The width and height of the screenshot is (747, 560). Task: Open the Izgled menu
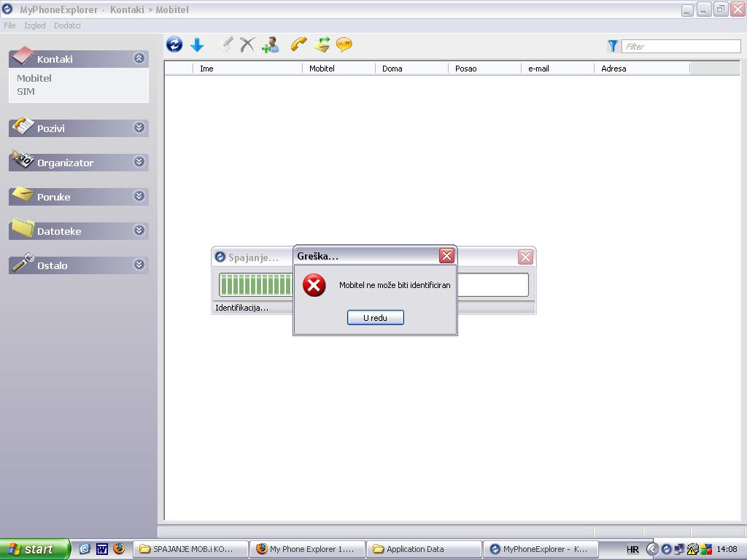tap(35, 26)
